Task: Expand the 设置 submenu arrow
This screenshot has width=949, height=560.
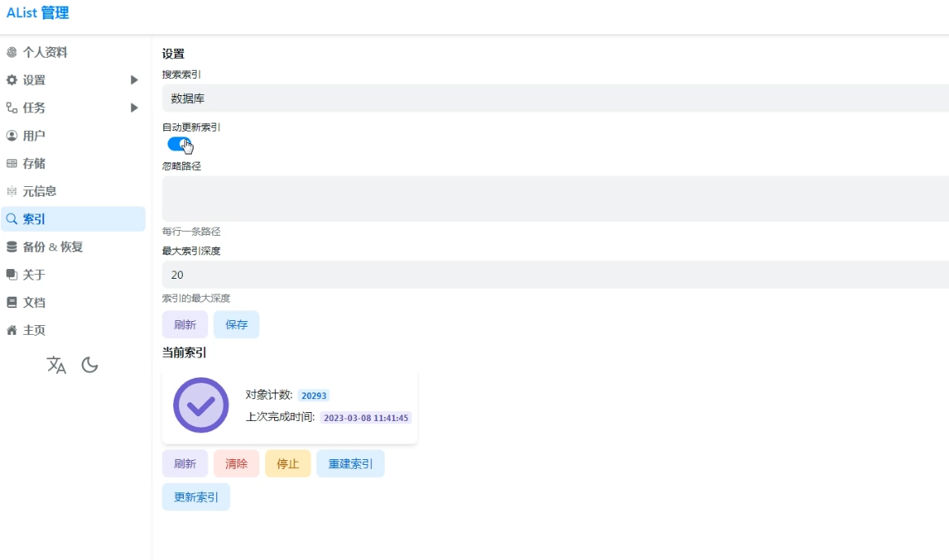Action: coord(134,80)
